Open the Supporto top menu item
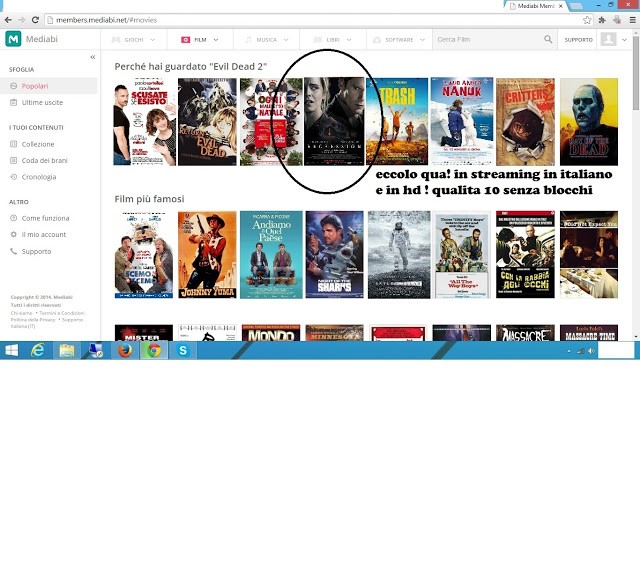640x562 pixels. [x=578, y=40]
